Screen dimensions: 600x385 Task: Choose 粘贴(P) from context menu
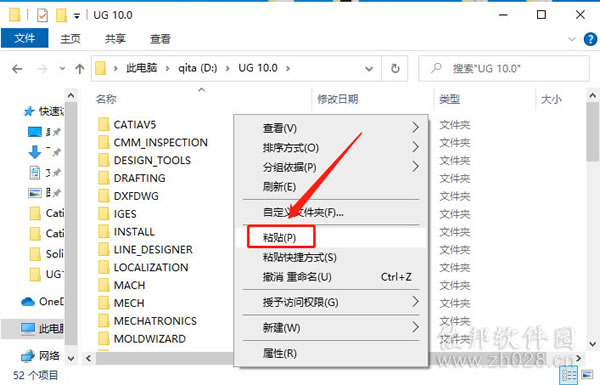point(331,238)
